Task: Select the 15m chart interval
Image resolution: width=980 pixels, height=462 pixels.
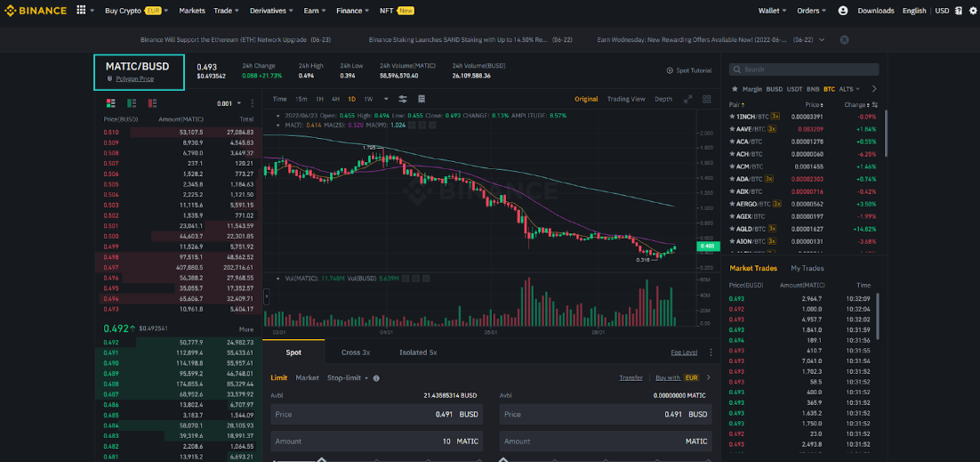Action: pos(301,99)
